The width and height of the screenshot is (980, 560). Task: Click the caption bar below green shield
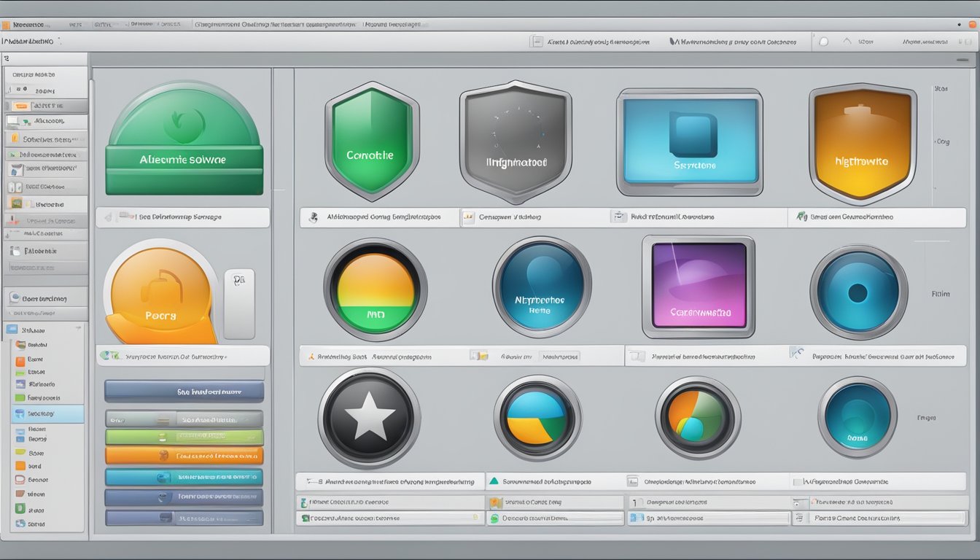tap(379, 217)
